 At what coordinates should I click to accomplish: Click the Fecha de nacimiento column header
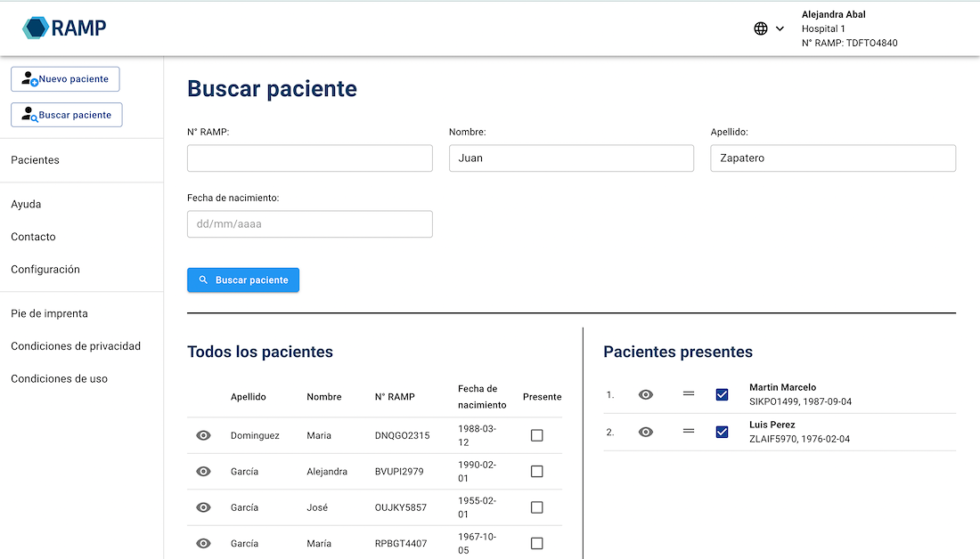coord(482,397)
